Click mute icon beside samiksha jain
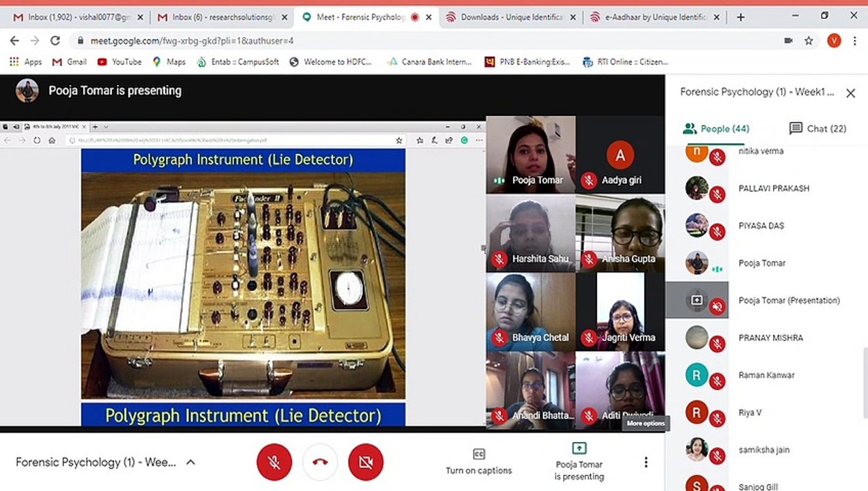This screenshot has width=868, height=491. coord(717,457)
